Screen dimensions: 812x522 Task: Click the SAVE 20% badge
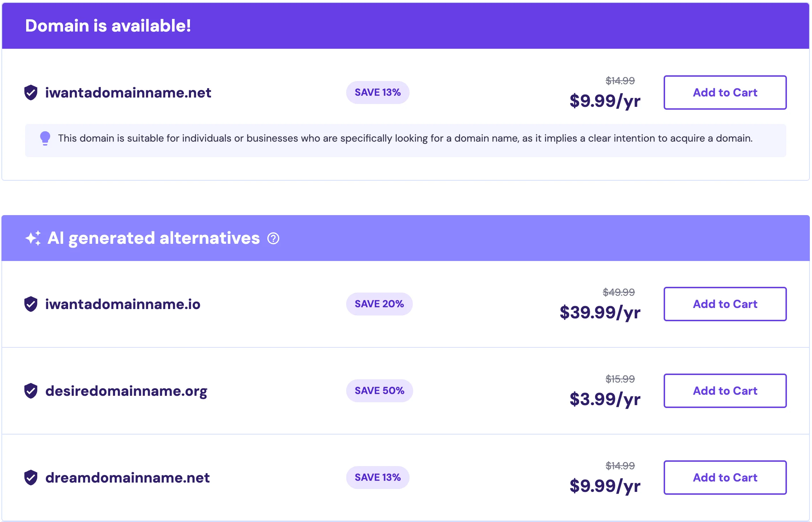pyautogui.click(x=379, y=304)
